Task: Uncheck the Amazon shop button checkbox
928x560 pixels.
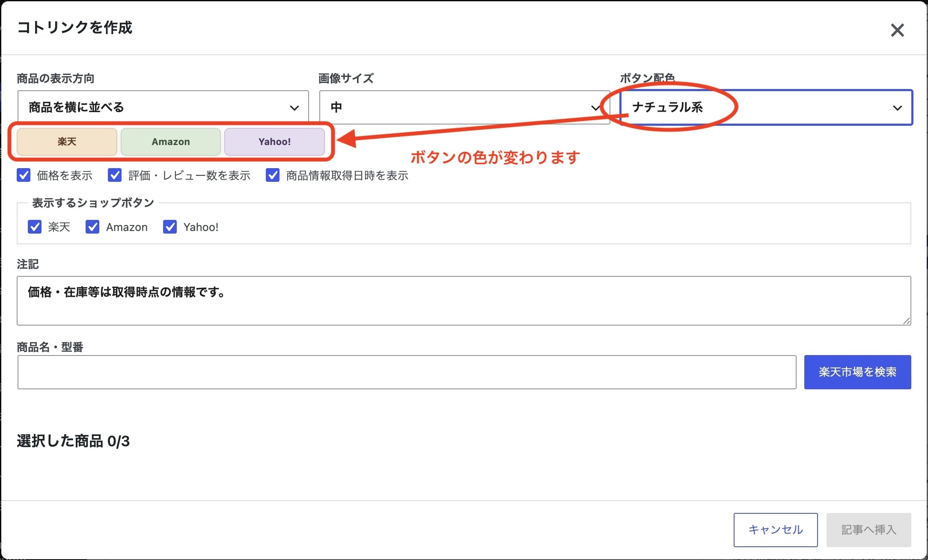Action: tap(92, 227)
